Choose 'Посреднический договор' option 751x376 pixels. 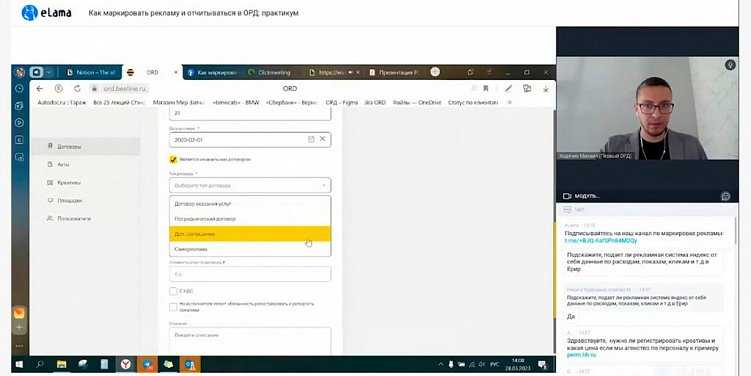click(250, 218)
